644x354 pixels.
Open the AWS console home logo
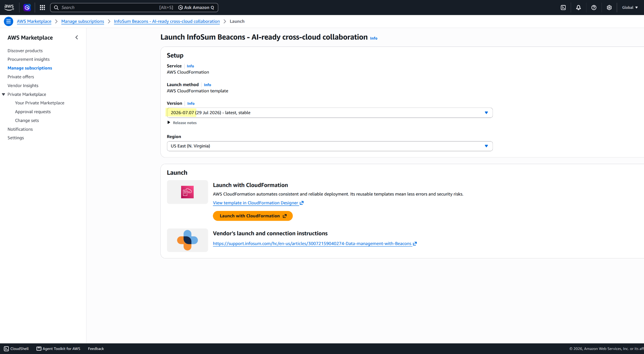pyautogui.click(x=9, y=7)
